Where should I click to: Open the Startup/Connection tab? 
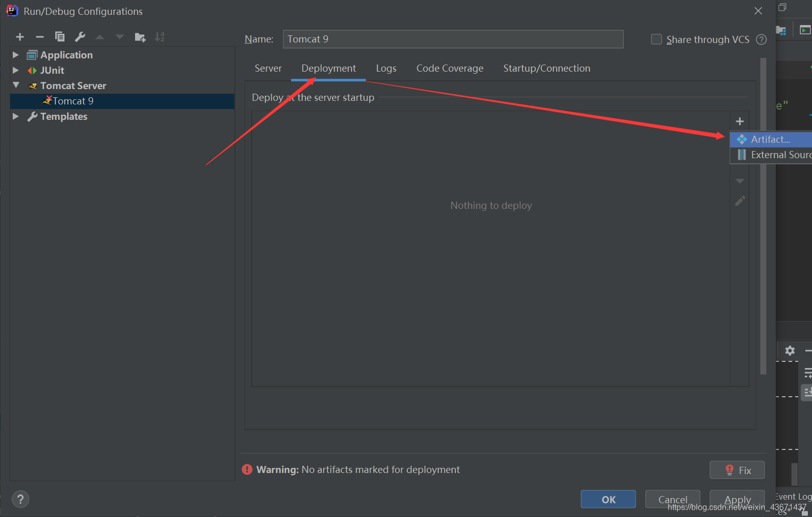pyautogui.click(x=546, y=68)
